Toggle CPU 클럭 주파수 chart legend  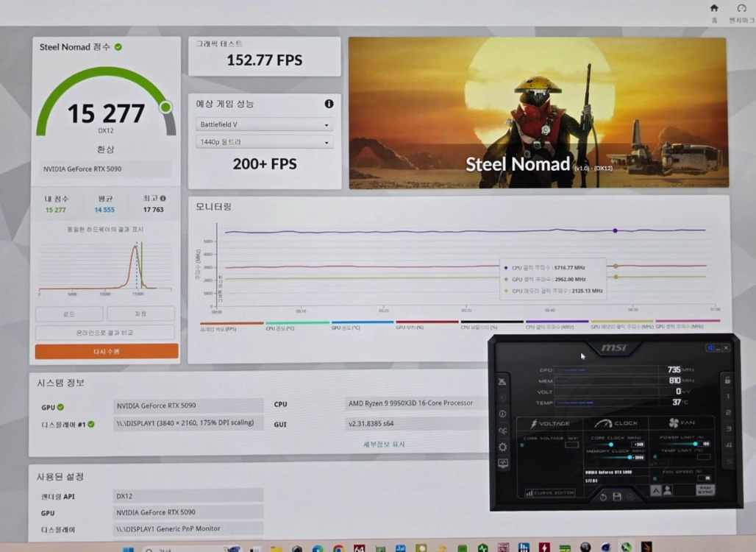[557, 324]
